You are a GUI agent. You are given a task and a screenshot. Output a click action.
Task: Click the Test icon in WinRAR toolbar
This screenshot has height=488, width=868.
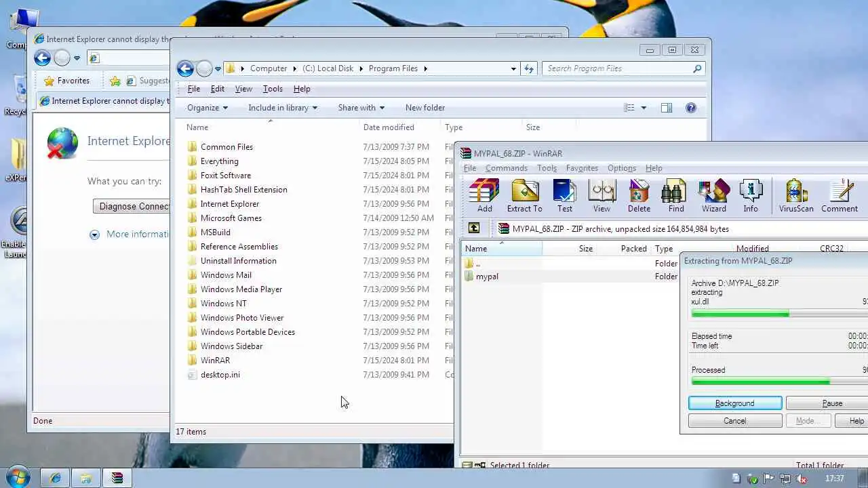click(564, 196)
